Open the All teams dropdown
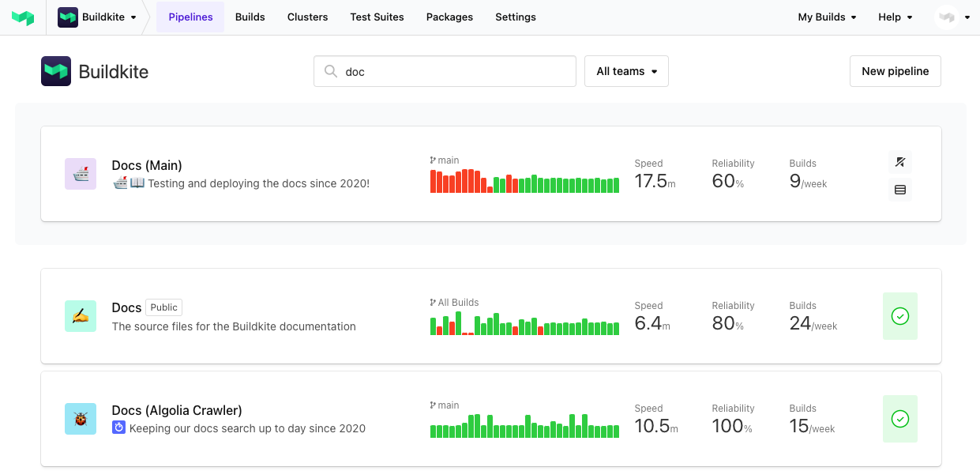Image resolution: width=980 pixels, height=471 pixels. click(626, 71)
